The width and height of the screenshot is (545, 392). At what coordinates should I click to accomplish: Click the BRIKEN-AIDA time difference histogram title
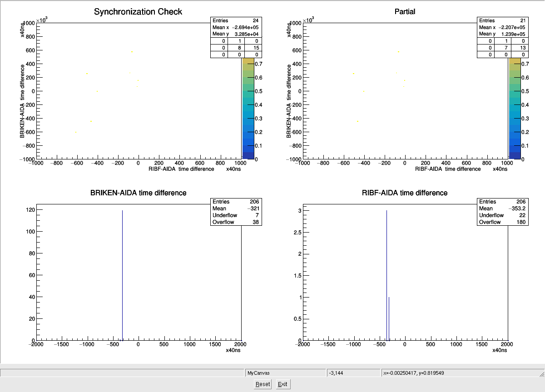coord(139,193)
